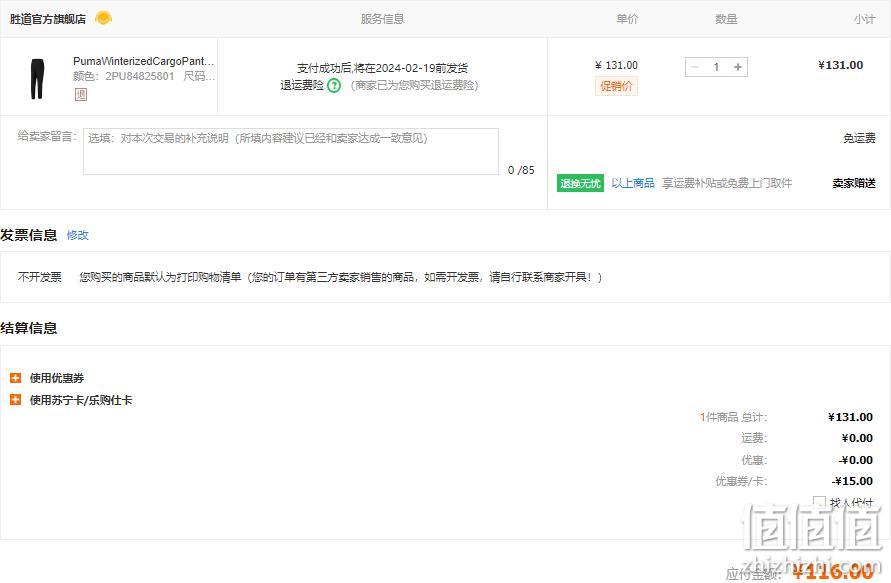Click the 商家已为您购买退运费险 note

pos(415,85)
